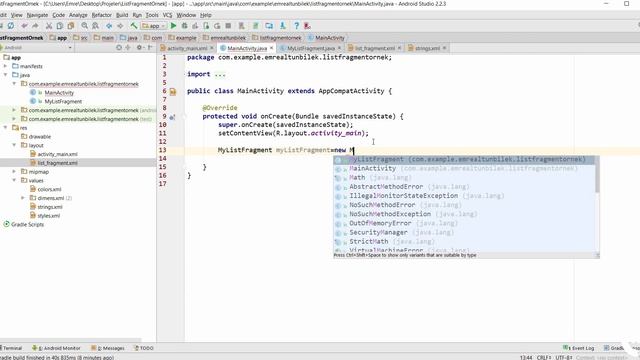The image size is (640, 360).
Task: Open the Build menu
Action: tap(122, 15)
